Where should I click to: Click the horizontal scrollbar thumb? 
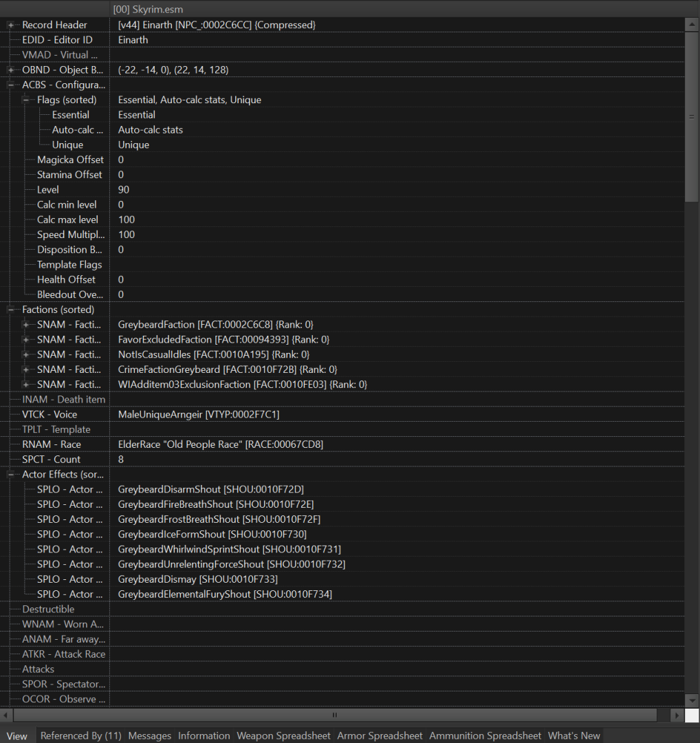point(335,715)
